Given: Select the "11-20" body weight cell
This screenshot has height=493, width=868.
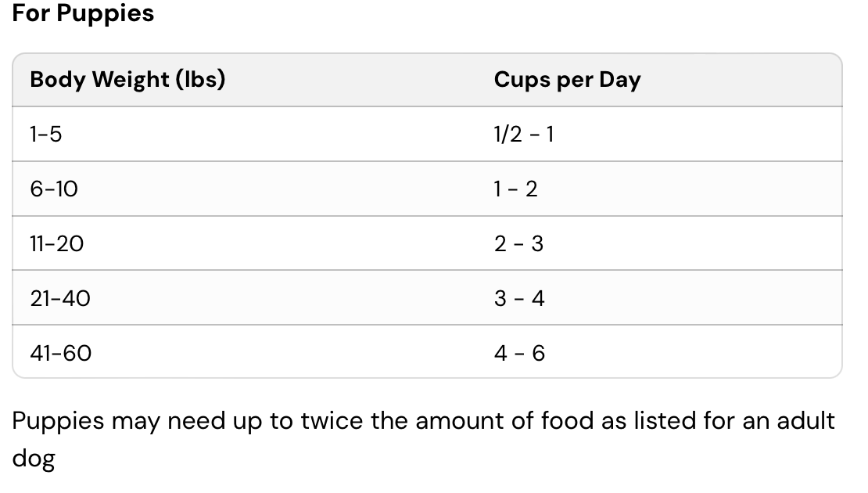Looking at the screenshot, I should (x=56, y=244).
